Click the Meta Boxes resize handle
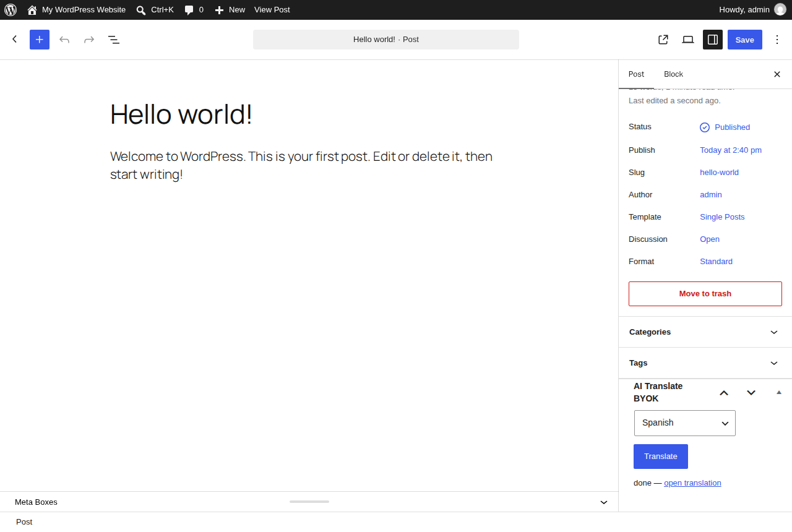 (309, 502)
